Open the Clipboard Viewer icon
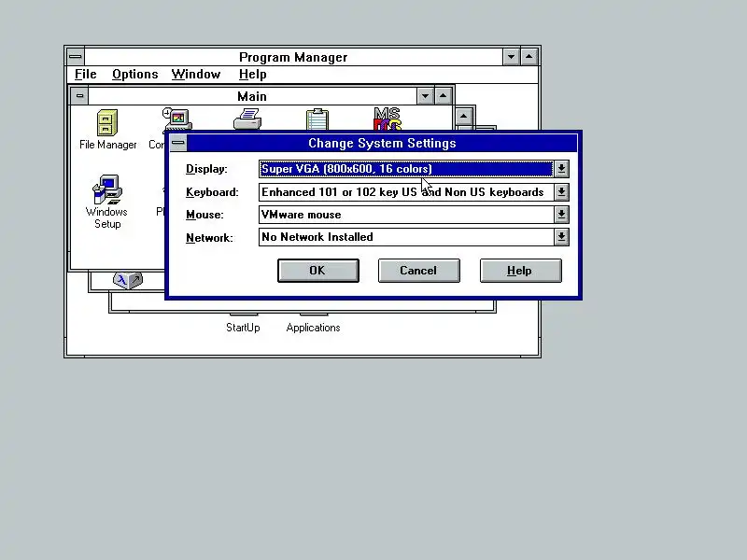 [317, 119]
